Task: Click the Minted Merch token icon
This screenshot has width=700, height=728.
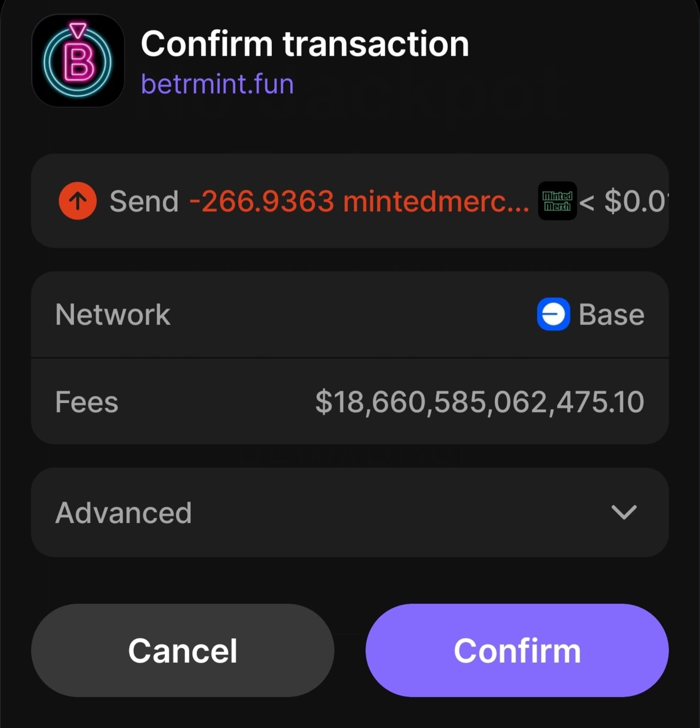Action: point(557,201)
